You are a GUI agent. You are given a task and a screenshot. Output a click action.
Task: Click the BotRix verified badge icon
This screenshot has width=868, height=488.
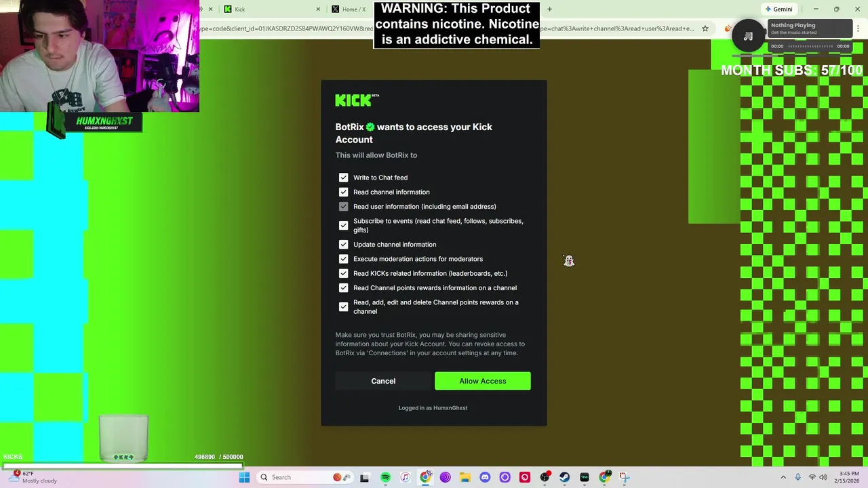coord(370,127)
